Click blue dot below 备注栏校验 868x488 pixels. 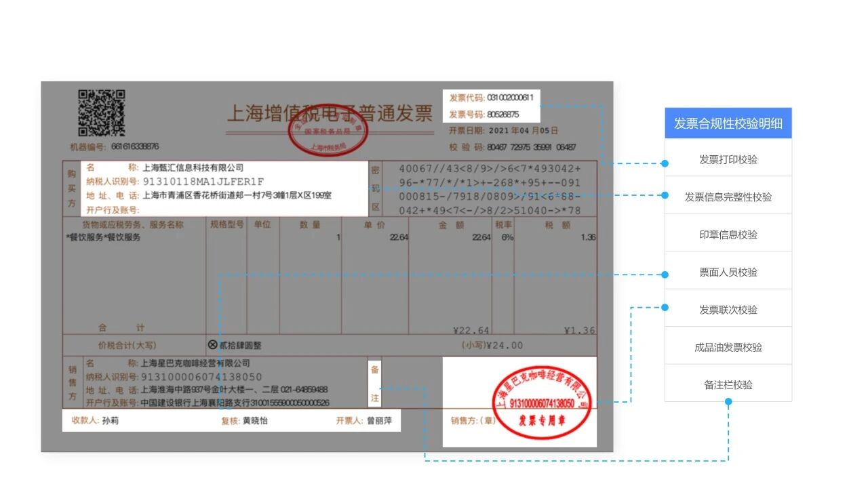(x=728, y=402)
